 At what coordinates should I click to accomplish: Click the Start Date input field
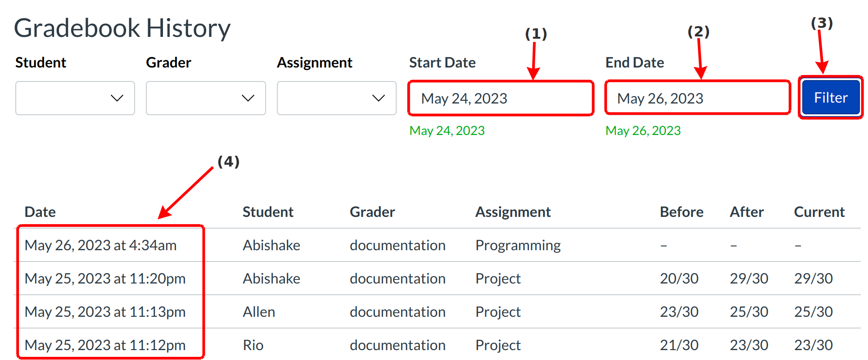[500, 98]
